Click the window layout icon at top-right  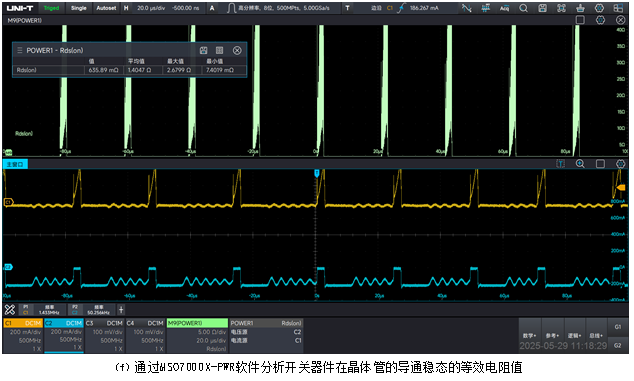[618, 8]
